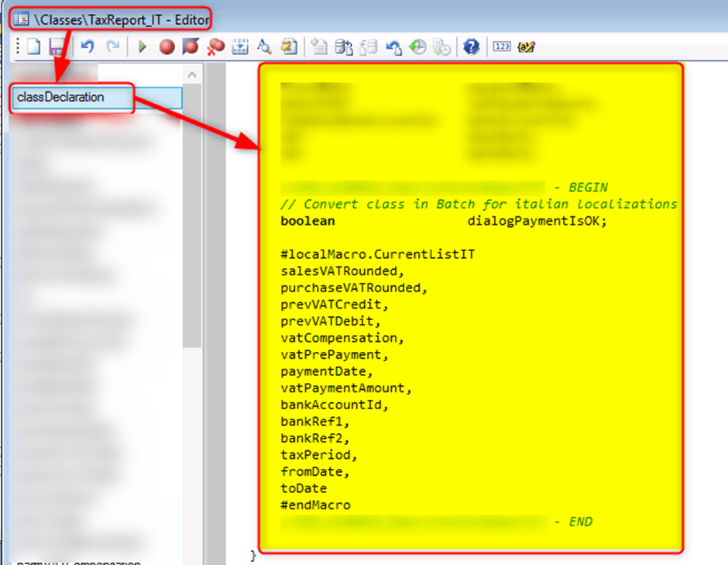This screenshot has width=728, height=565.
Task: Save the class using the floppy disk icon
Action: (x=56, y=47)
